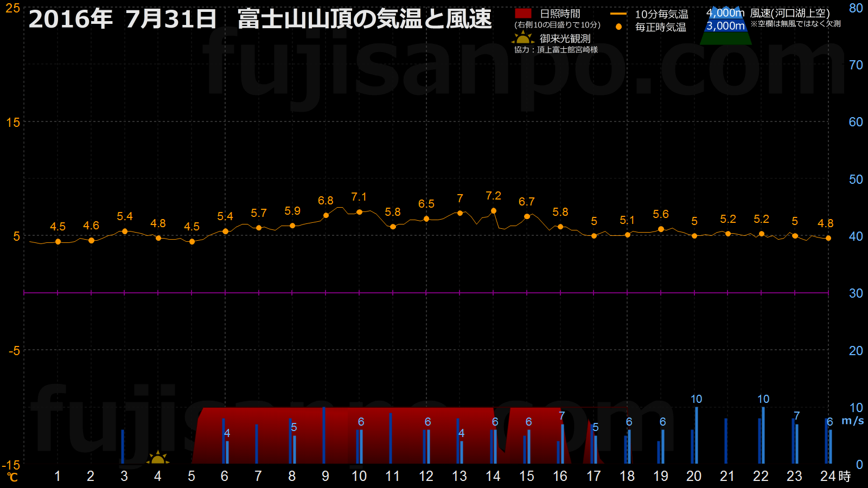Screen dimensions: 868x488
Task: Click the red 日照時間 legend swatch
Action: pos(523,14)
